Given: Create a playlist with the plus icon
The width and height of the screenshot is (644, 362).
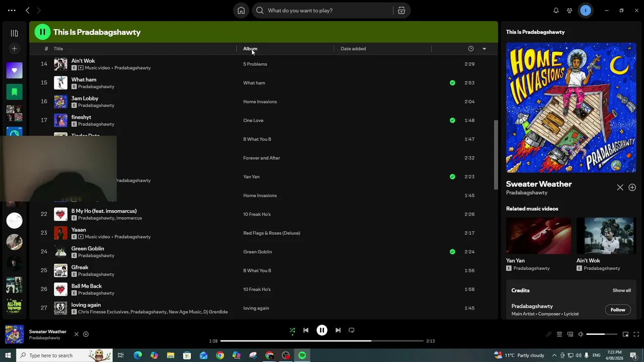Looking at the screenshot, I should click(14, 49).
